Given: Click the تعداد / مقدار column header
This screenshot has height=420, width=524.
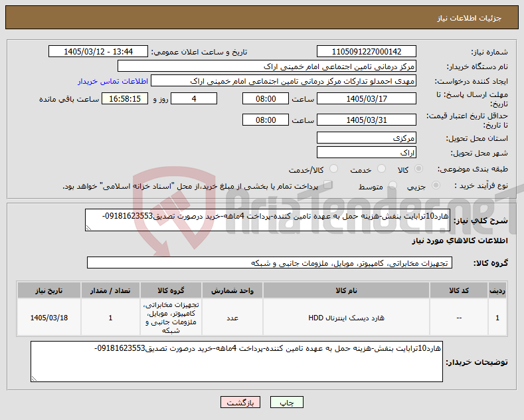Looking at the screenshot, I should click(x=110, y=290).
